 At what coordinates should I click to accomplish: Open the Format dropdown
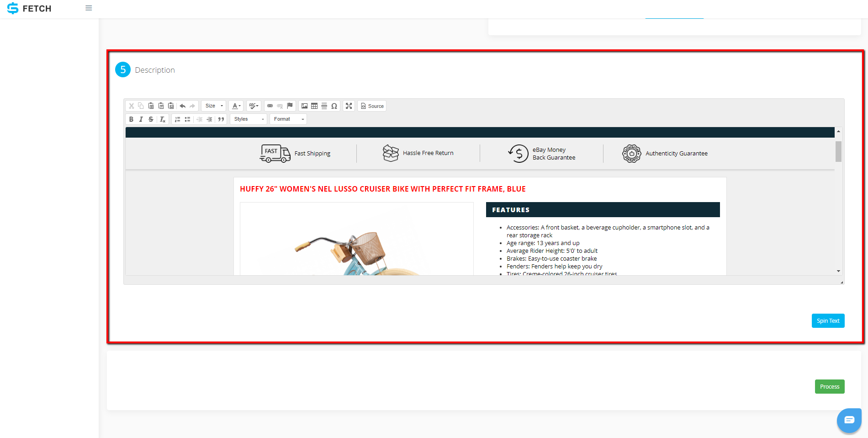tap(288, 119)
